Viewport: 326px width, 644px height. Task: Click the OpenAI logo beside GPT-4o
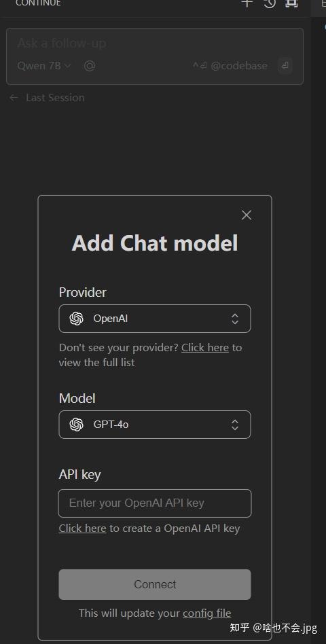76,425
